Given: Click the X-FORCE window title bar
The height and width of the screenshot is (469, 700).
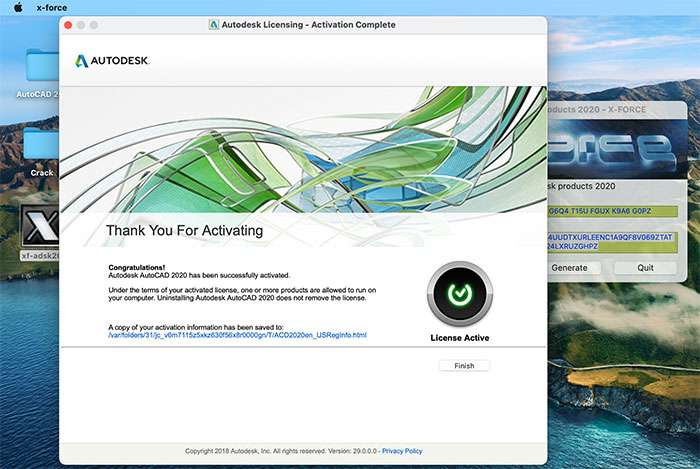Looking at the screenshot, I should [617, 109].
